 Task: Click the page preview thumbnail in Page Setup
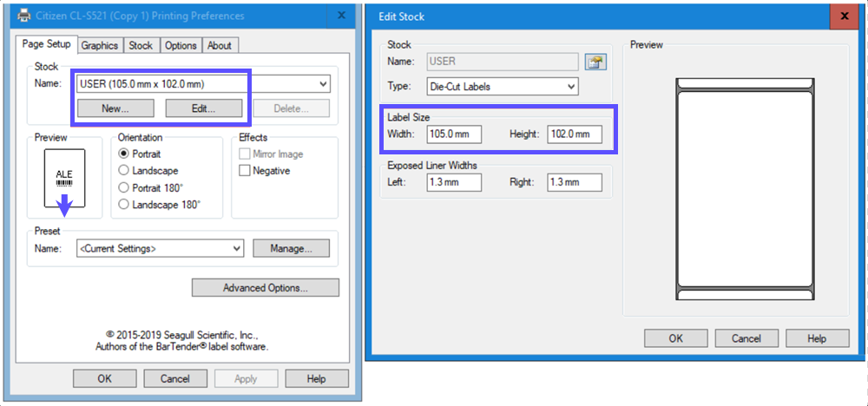pyautogui.click(x=65, y=178)
